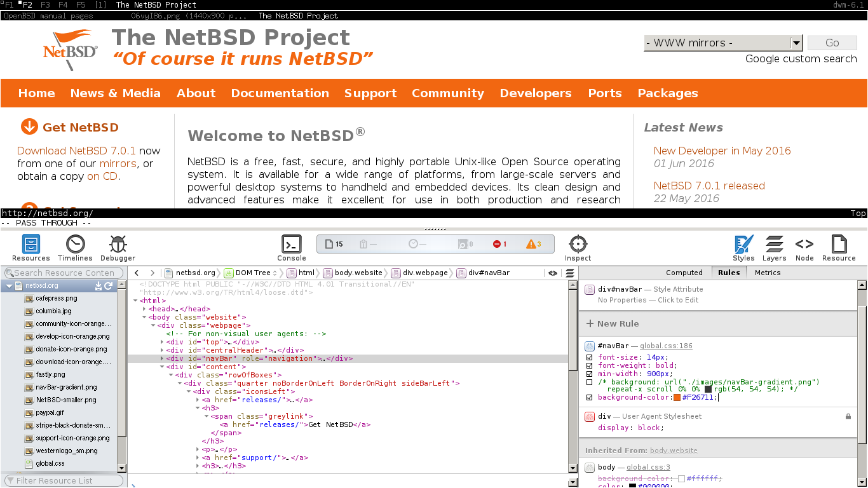Image resolution: width=868 pixels, height=488 pixels.
Task: Uncheck the font-weight property checkbox
Action: point(589,366)
